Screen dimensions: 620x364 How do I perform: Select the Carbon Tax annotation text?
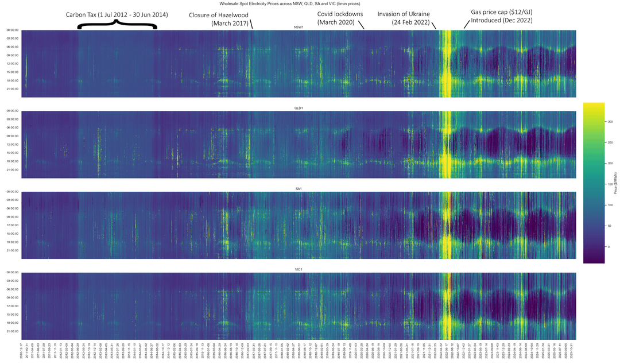coord(117,14)
